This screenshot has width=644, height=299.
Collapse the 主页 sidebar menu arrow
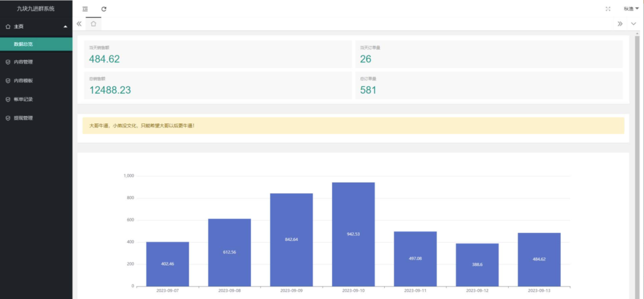[65, 26]
